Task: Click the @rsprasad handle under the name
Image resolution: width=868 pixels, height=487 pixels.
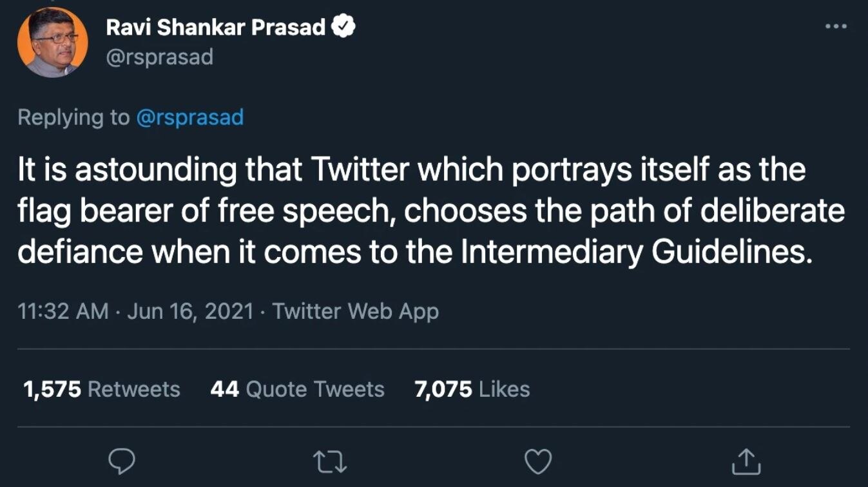Action: pyautogui.click(x=160, y=57)
